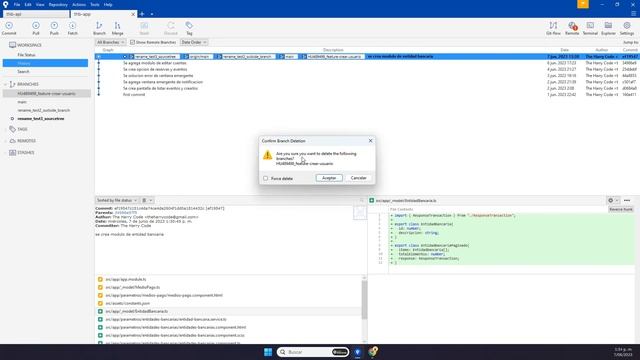This screenshot has width=640, height=360.
Task: Click the Sourcetree logo icon
Action: click(x=5, y=4)
